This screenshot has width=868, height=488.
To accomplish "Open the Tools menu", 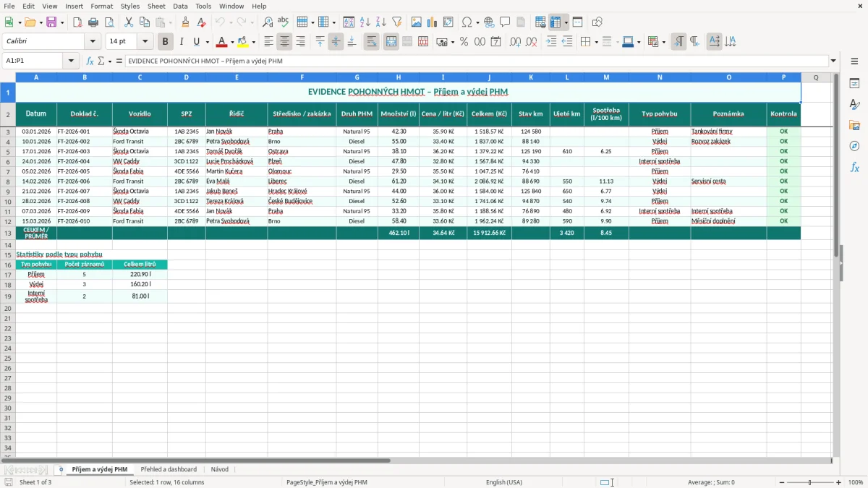I will click(x=203, y=6).
